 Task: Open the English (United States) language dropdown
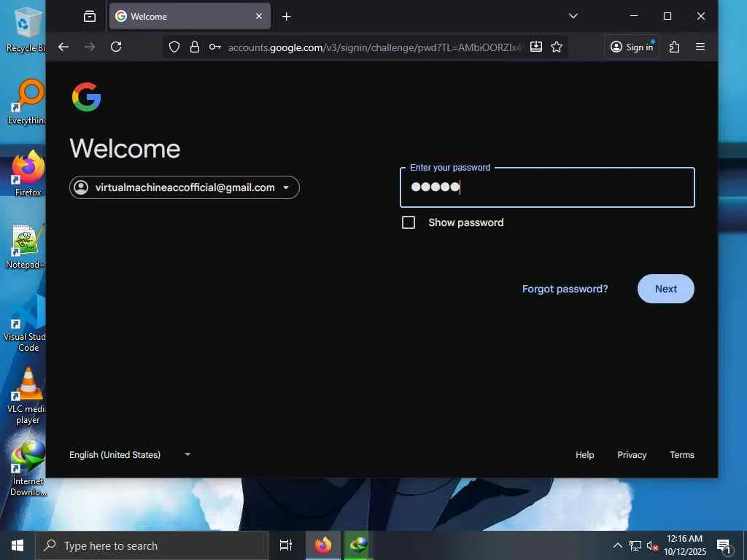[130, 455]
